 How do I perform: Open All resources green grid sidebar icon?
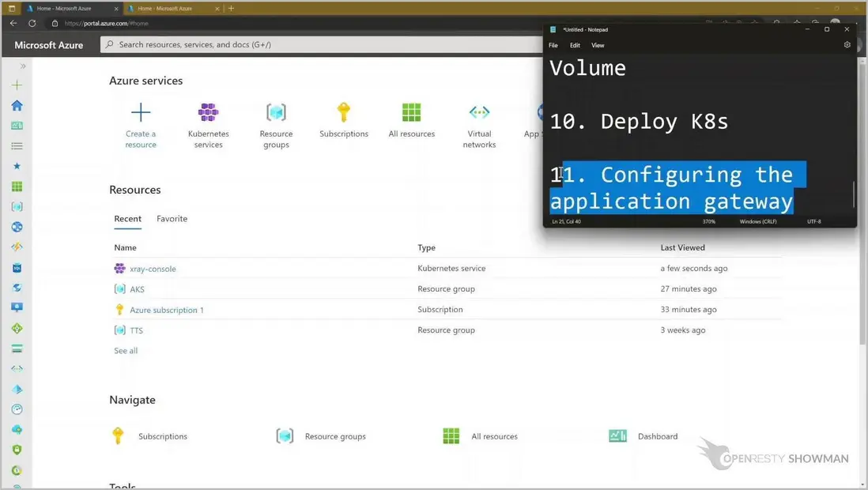point(17,187)
